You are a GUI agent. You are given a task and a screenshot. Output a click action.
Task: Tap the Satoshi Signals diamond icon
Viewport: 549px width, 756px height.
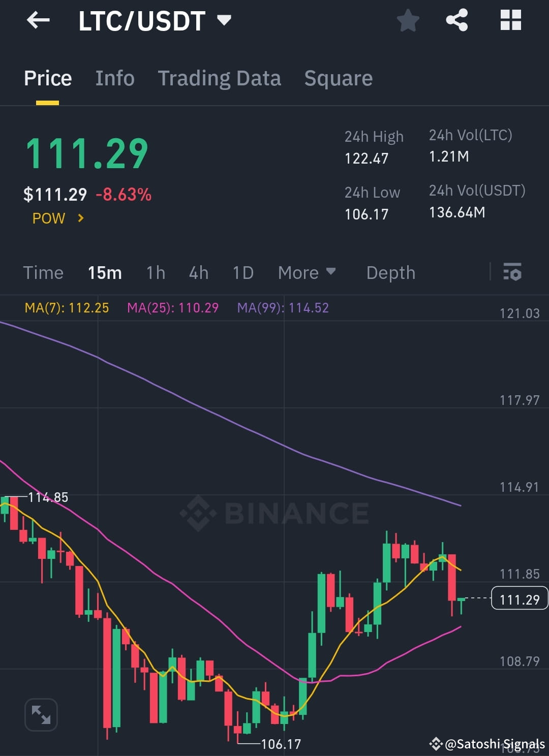click(x=437, y=744)
